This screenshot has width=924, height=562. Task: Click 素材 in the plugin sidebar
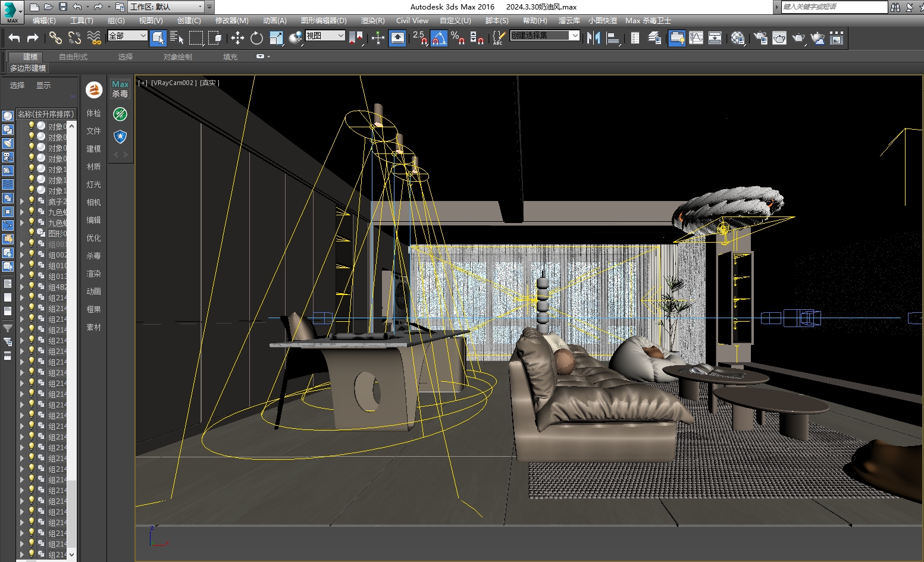point(93,327)
